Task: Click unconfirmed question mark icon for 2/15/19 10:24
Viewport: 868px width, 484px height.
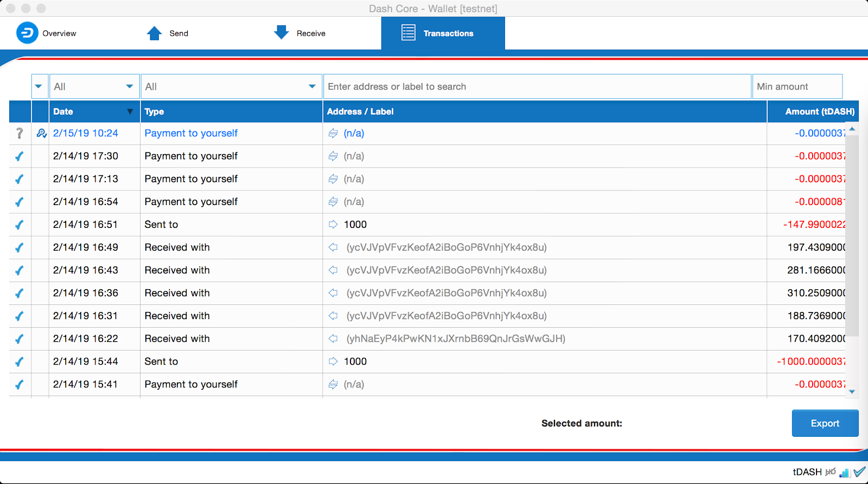Action: pos(20,133)
